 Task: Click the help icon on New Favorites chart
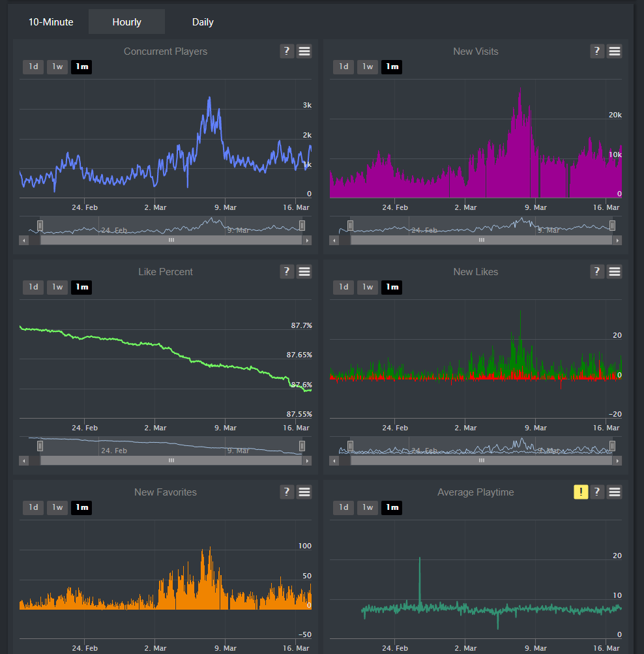pyautogui.click(x=287, y=492)
